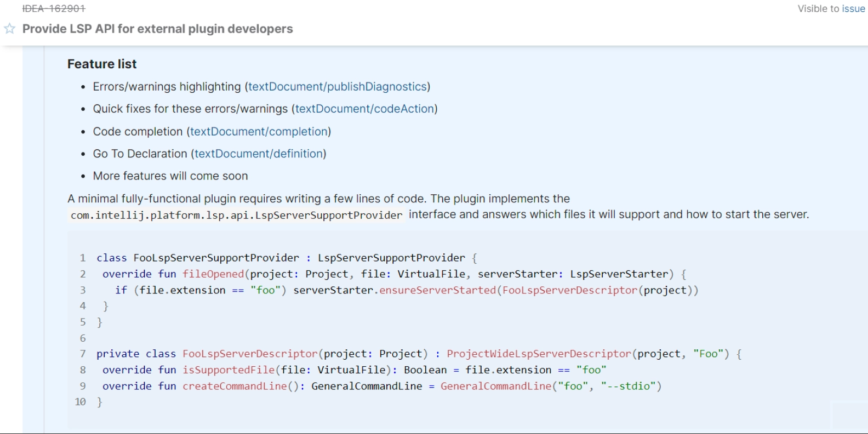Click 'fileOpened' in code line 2
Screen dimensions: 868x434
pyautogui.click(x=213, y=274)
